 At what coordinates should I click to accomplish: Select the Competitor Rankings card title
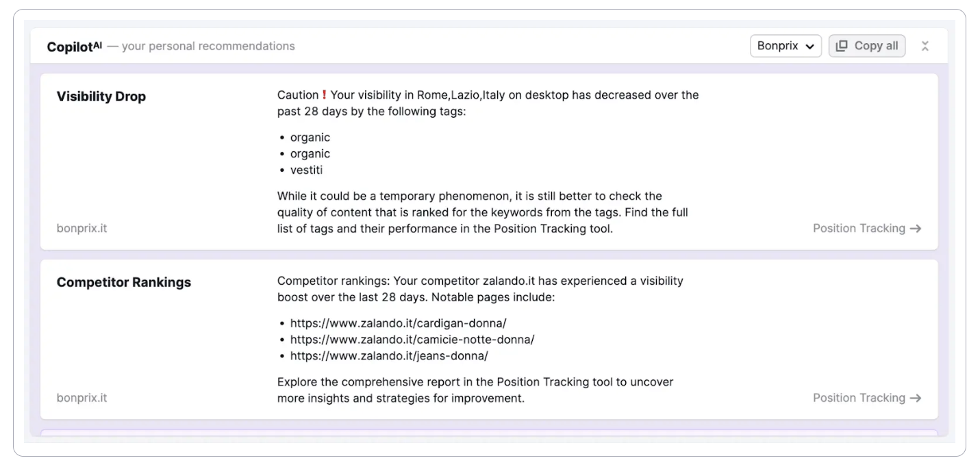(x=123, y=282)
